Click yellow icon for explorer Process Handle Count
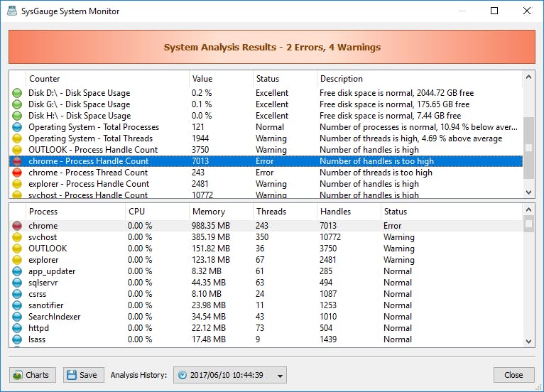The height and width of the screenshot is (392, 544). [x=17, y=184]
